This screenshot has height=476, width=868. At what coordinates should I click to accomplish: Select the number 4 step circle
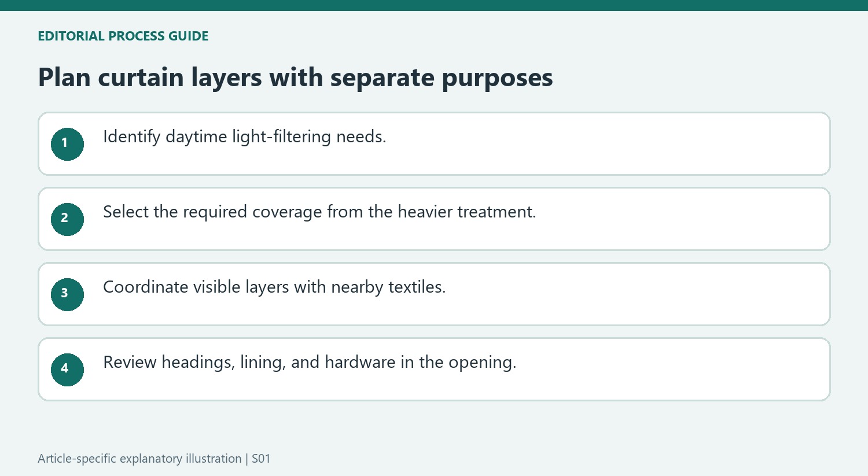[67, 370]
